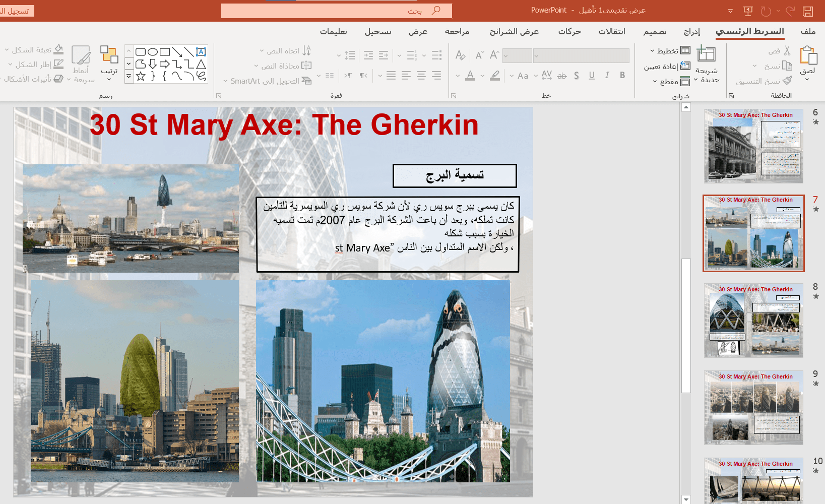Click the numbered list icon
The height and width of the screenshot is (504, 825).
coord(412,55)
